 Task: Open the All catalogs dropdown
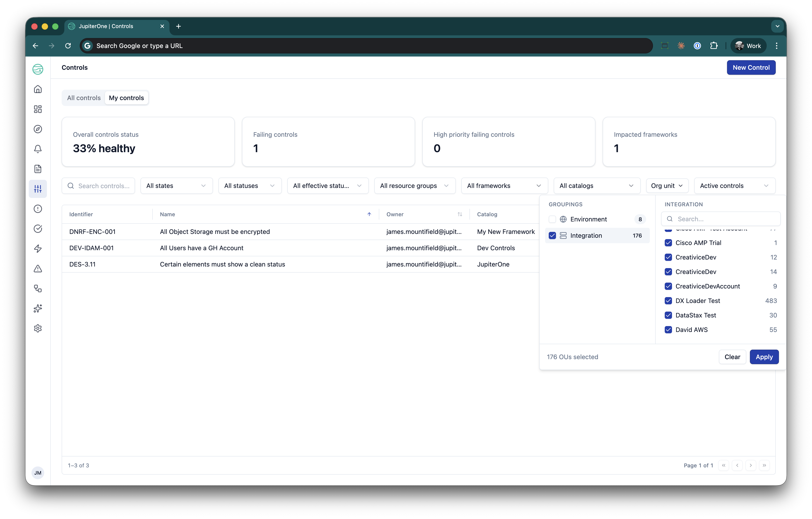[x=597, y=185]
